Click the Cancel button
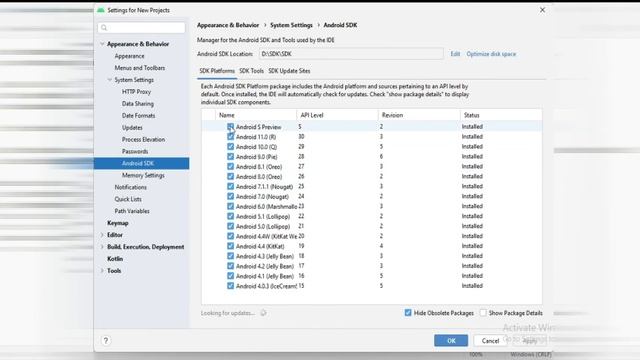 490,340
